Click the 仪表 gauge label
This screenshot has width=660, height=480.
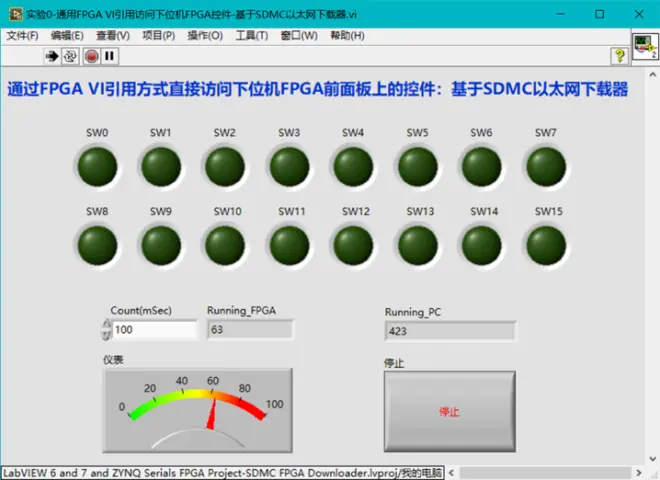pos(113,360)
